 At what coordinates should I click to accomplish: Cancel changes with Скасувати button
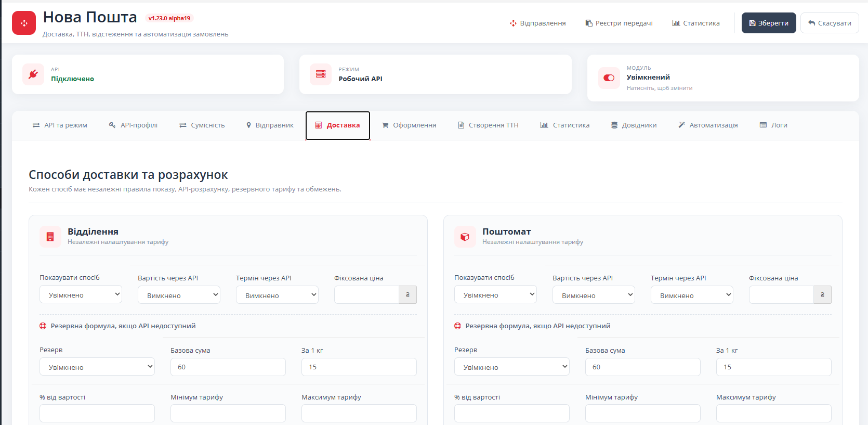[x=830, y=23]
